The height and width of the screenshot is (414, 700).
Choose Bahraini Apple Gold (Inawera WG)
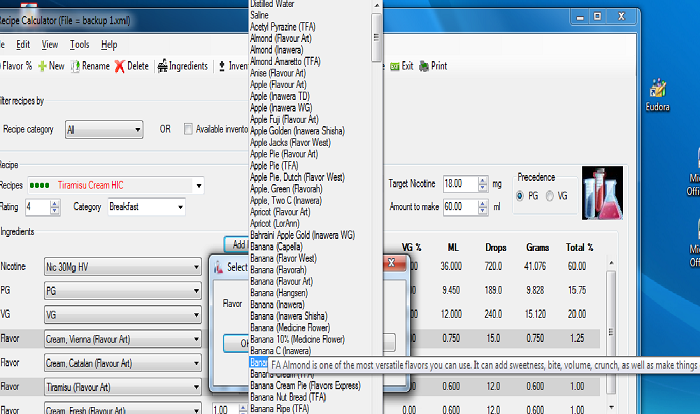(302, 235)
